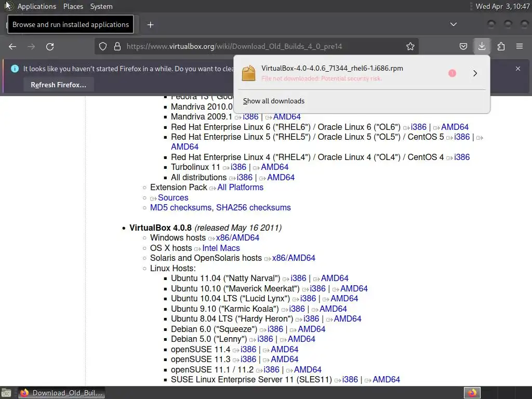
Task: Go back to the previous page
Action: coord(12,46)
